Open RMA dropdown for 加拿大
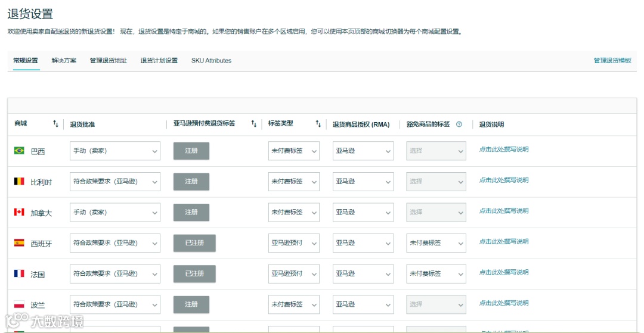The width and height of the screenshot is (644, 333). 363,213
